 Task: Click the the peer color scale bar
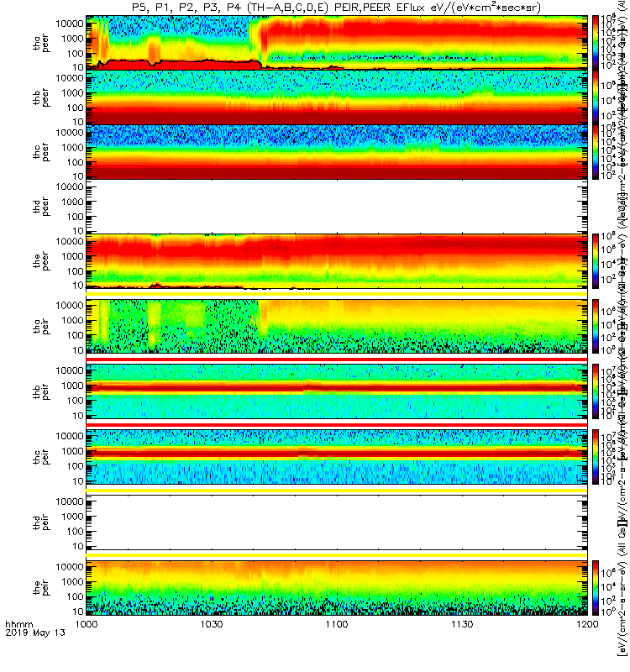(596, 260)
